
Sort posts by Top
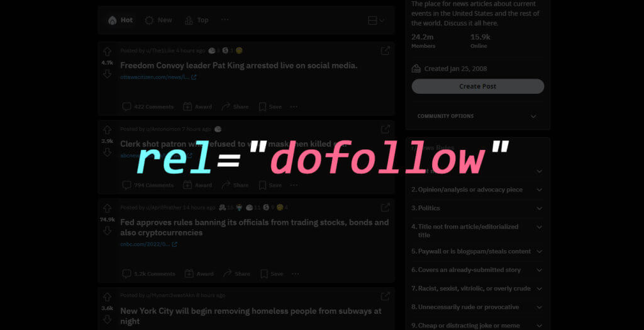pyautogui.click(x=197, y=20)
